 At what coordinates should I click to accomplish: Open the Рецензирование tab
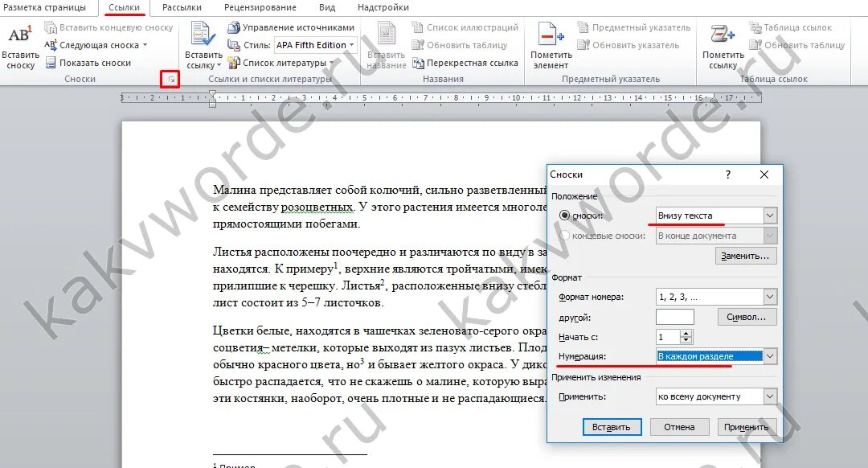coord(260,7)
